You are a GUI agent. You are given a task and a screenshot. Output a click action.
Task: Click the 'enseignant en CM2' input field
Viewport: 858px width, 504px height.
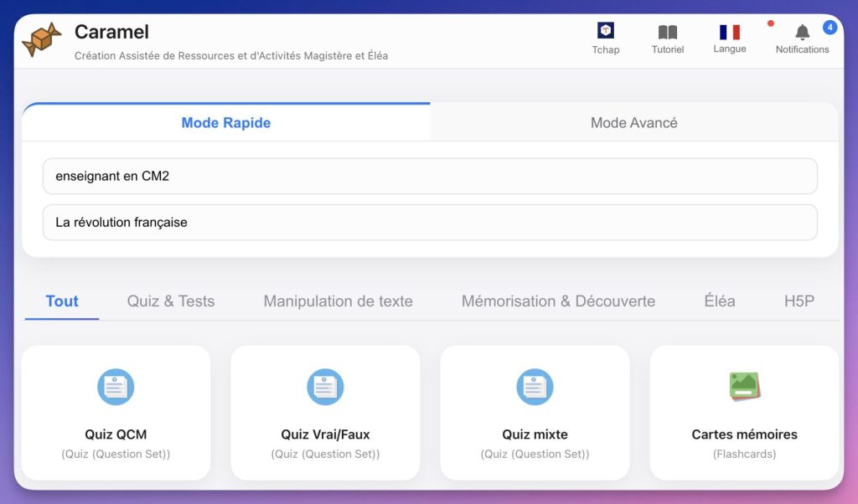pyautogui.click(x=430, y=176)
